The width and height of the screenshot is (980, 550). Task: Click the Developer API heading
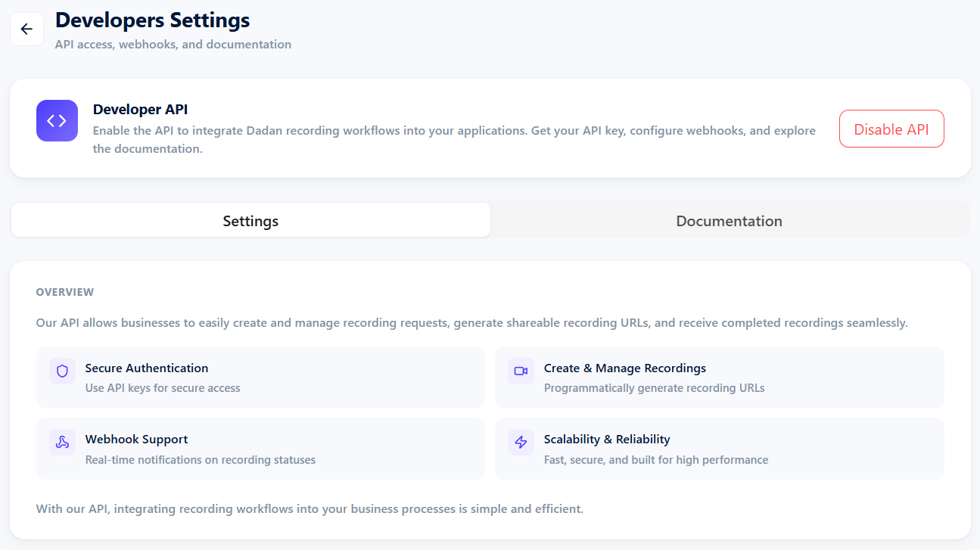click(140, 110)
